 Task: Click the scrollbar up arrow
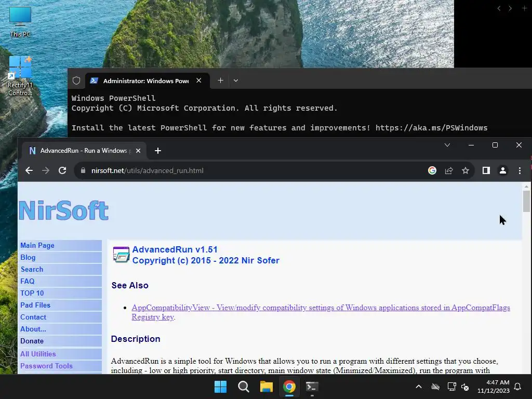coord(526,187)
